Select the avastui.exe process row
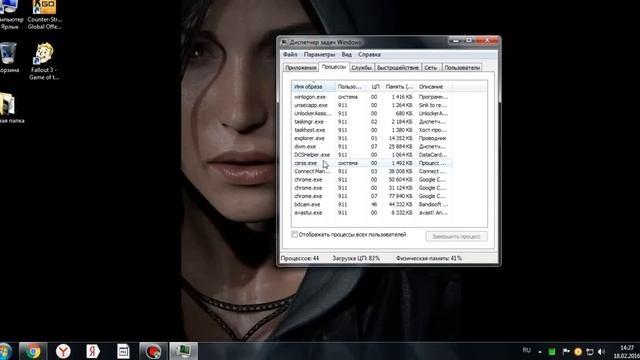640x360 pixels. pyautogui.click(x=371, y=213)
